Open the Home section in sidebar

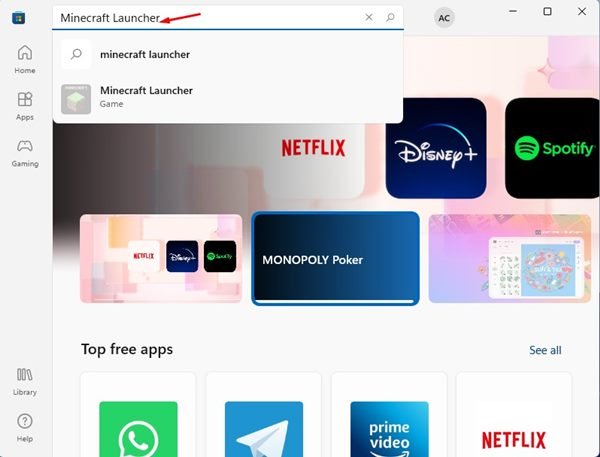pos(25,59)
